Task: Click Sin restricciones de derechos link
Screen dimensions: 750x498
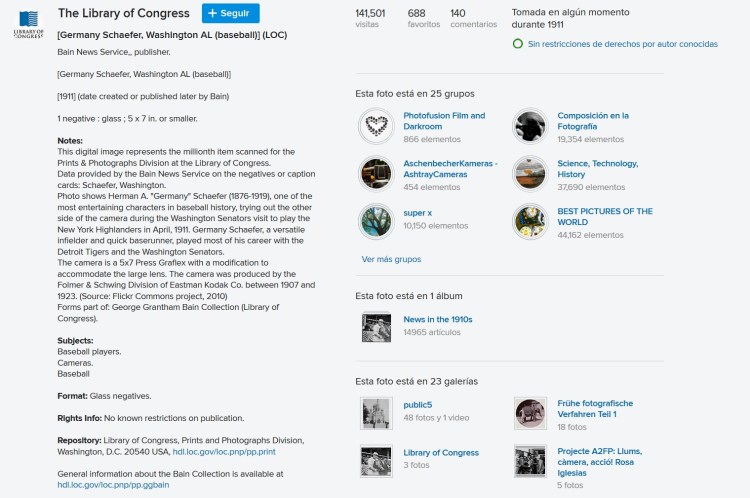Action: coord(622,44)
